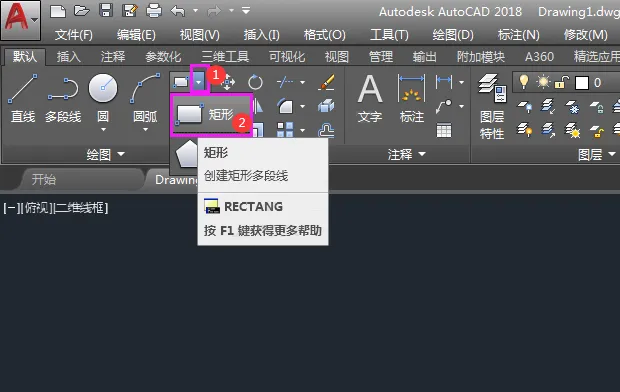Expand the Quick Access Toolbar customize arrow
Viewport: 620px width, 392px height.
(x=246, y=11)
